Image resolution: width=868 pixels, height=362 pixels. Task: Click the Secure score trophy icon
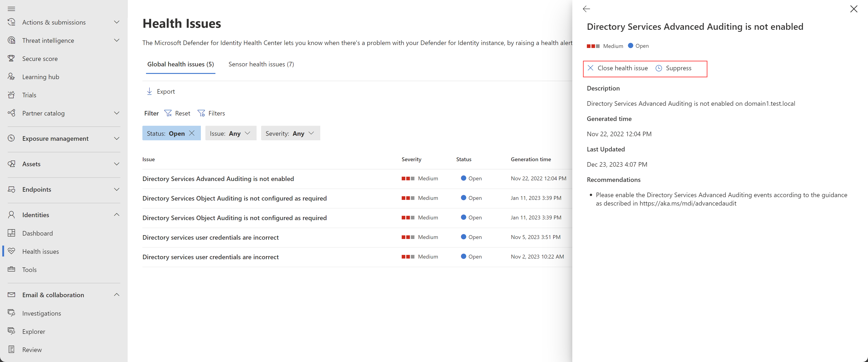[11, 59]
